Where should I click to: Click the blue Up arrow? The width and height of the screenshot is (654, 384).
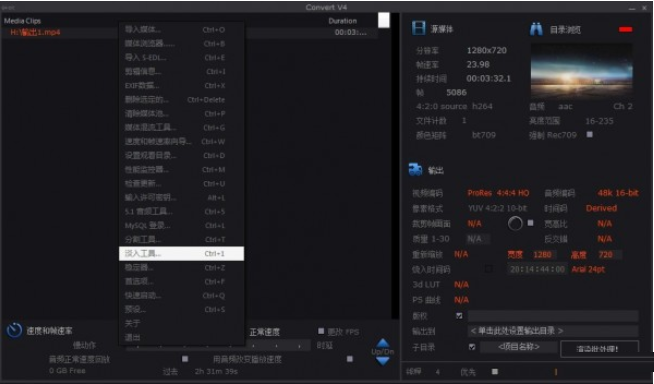[382, 343]
